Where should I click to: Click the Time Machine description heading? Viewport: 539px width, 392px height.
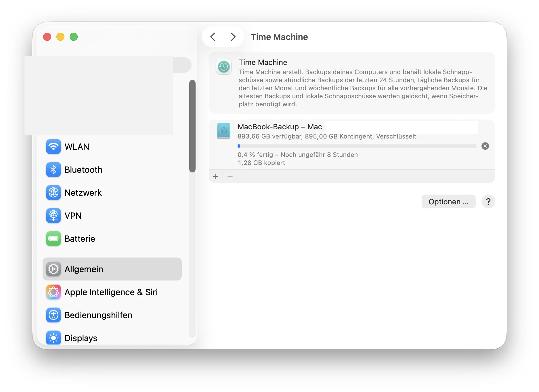click(263, 62)
